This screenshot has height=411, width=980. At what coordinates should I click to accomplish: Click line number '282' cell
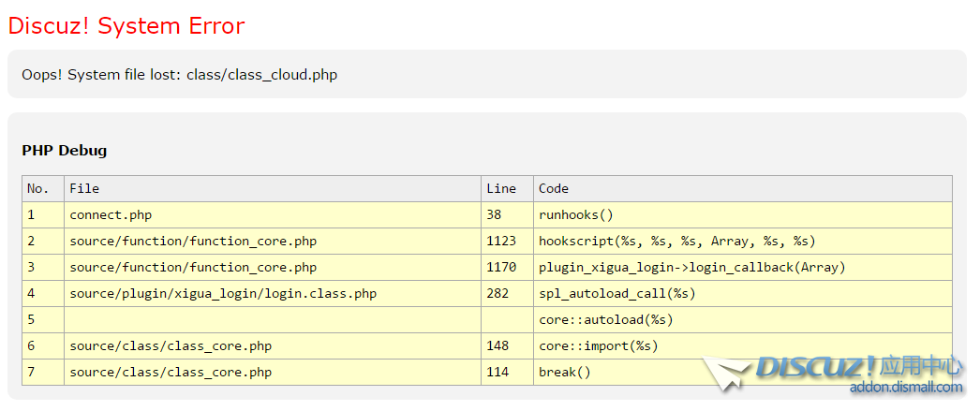[x=507, y=294]
